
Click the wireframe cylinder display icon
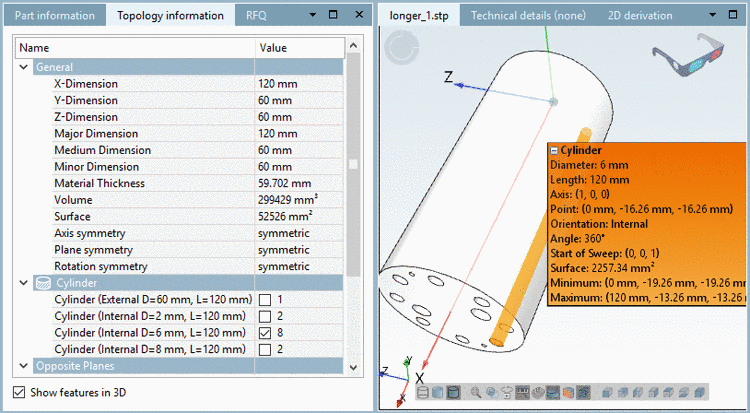[x=423, y=393]
